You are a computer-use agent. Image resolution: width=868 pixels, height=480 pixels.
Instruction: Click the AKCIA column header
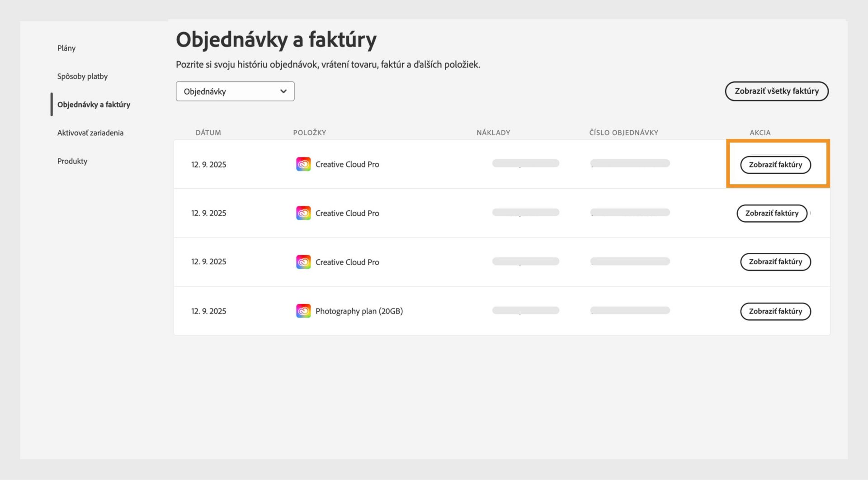click(760, 133)
